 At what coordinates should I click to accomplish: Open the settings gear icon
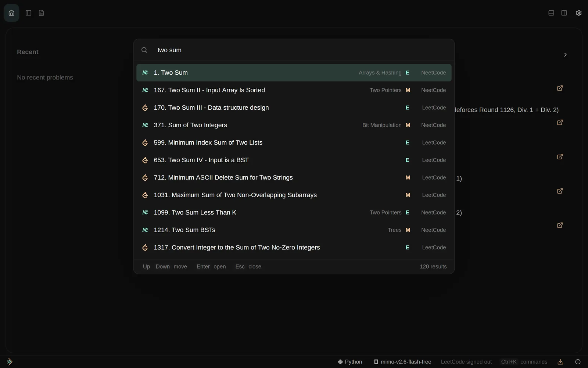(579, 13)
